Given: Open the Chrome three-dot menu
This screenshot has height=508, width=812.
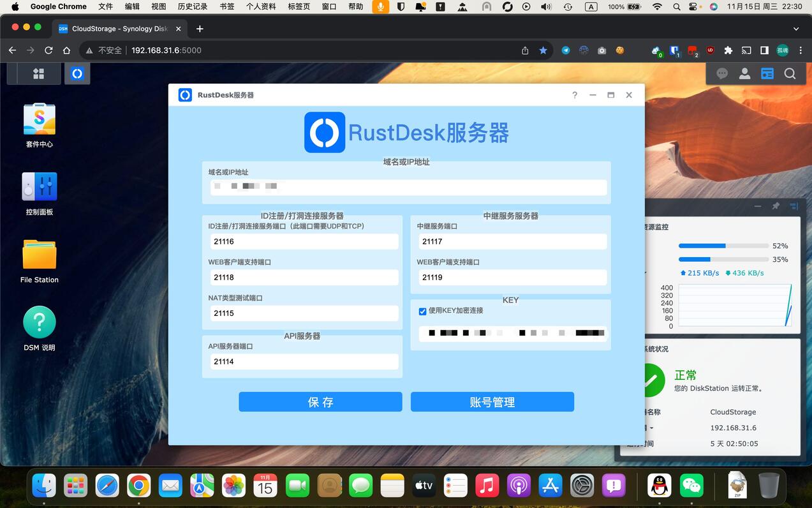Looking at the screenshot, I should tap(801, 50).
